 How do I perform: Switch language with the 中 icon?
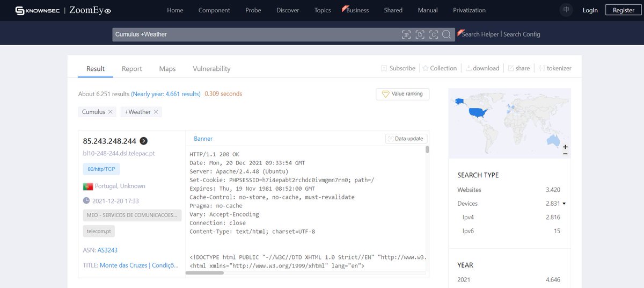pyautogui.click(x=566, y=10)
